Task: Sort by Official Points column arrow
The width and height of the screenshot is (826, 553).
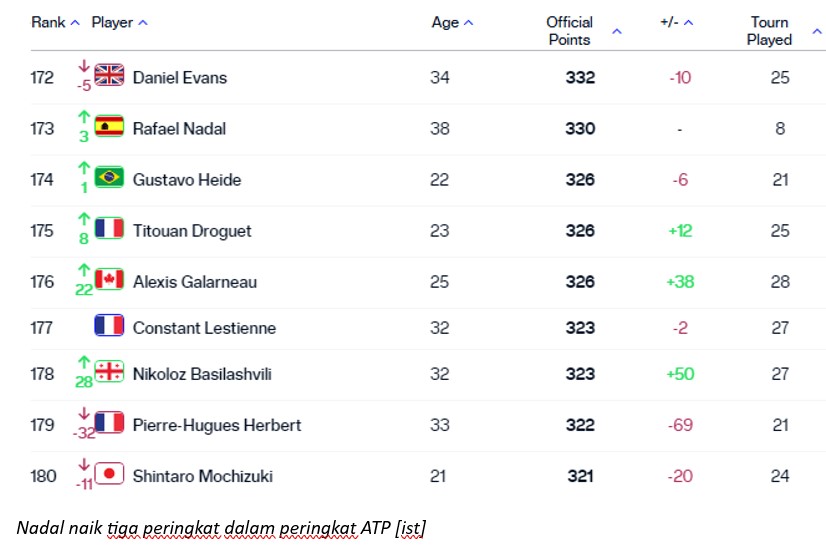Action: (x=616, y=32)
